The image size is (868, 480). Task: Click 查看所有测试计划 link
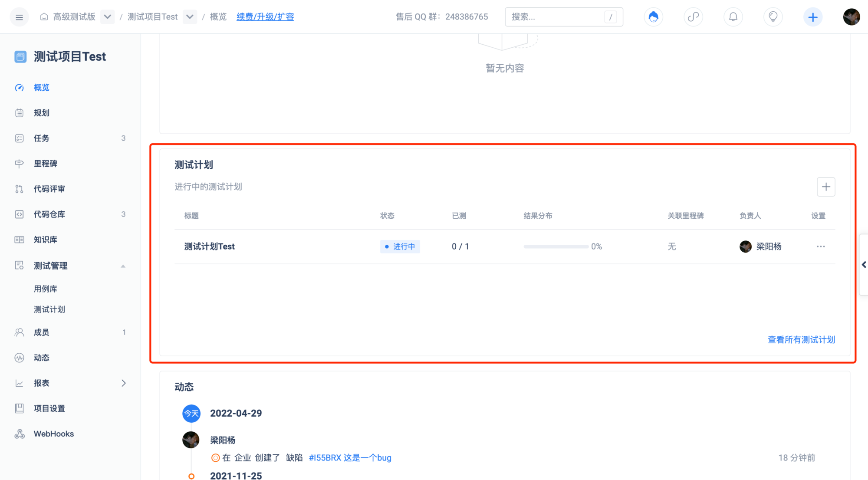(801, 340)
